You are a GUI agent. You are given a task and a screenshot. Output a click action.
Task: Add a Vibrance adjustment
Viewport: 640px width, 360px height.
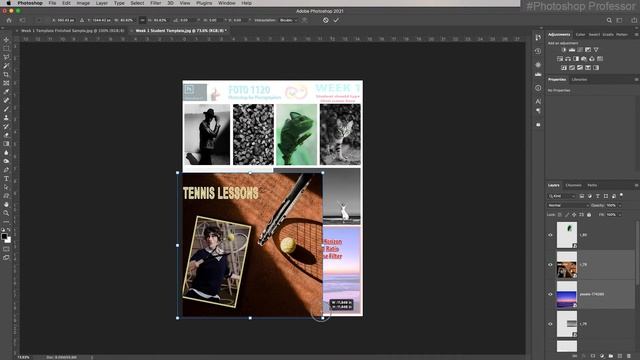596,50
